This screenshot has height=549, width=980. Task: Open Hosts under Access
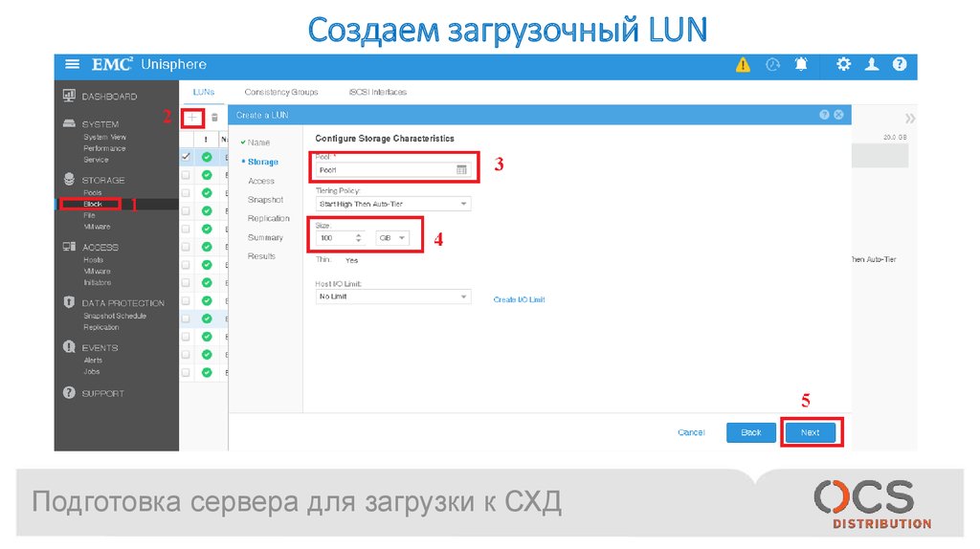pos(93,260)
